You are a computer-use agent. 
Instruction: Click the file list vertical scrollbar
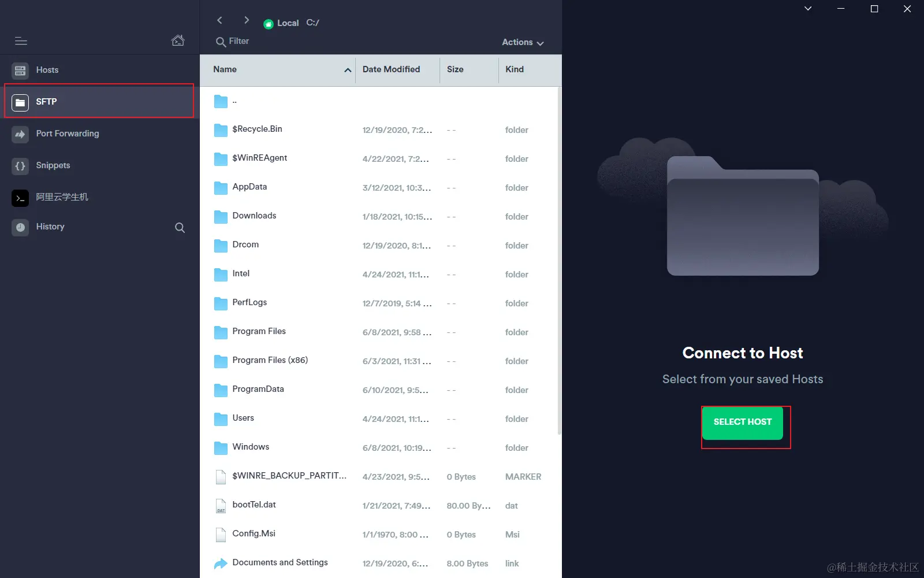(559, 260)
